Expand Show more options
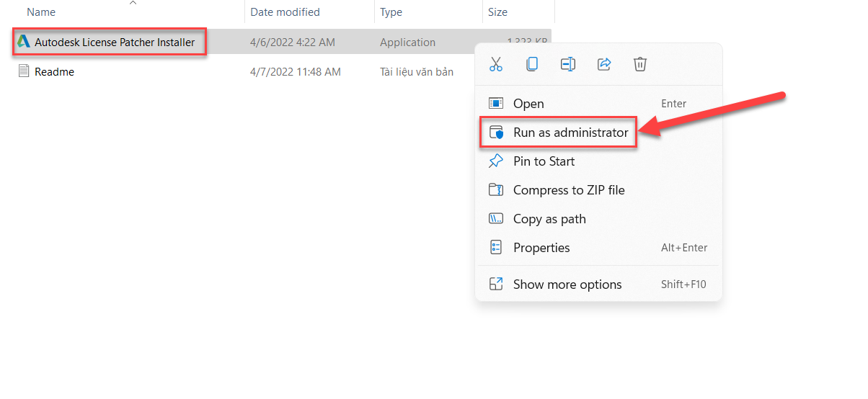Screen dimensions: 868x399 [x=567, y=284]
